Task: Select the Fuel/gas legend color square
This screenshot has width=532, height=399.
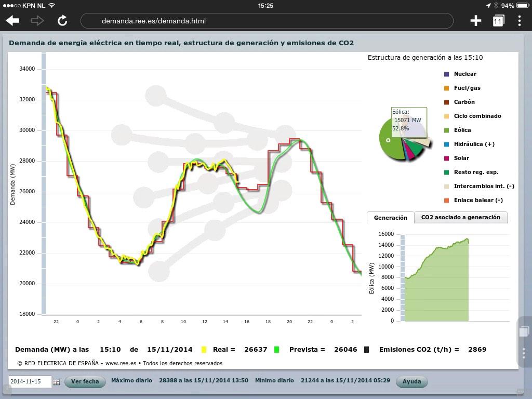Action: pos(446,88)
